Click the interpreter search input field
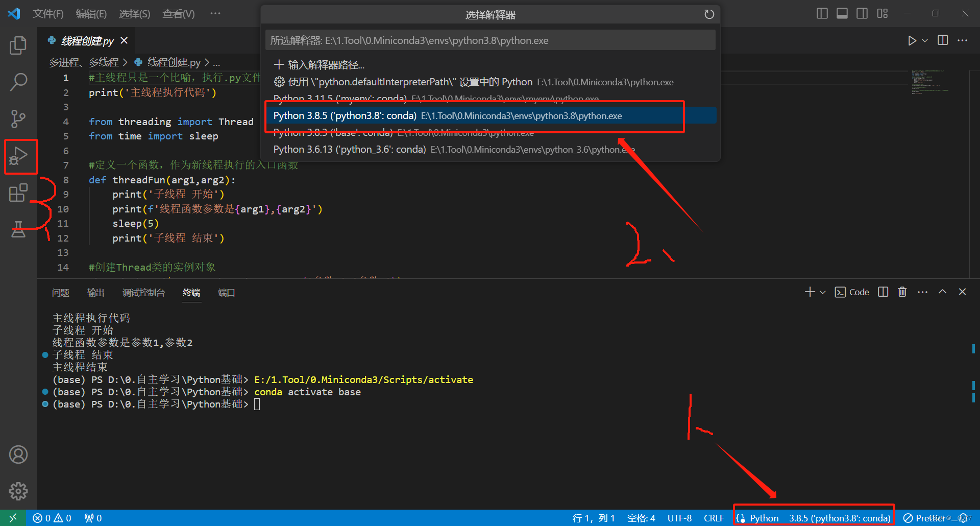Screen dimensions: 980x526 click(490, 40)
